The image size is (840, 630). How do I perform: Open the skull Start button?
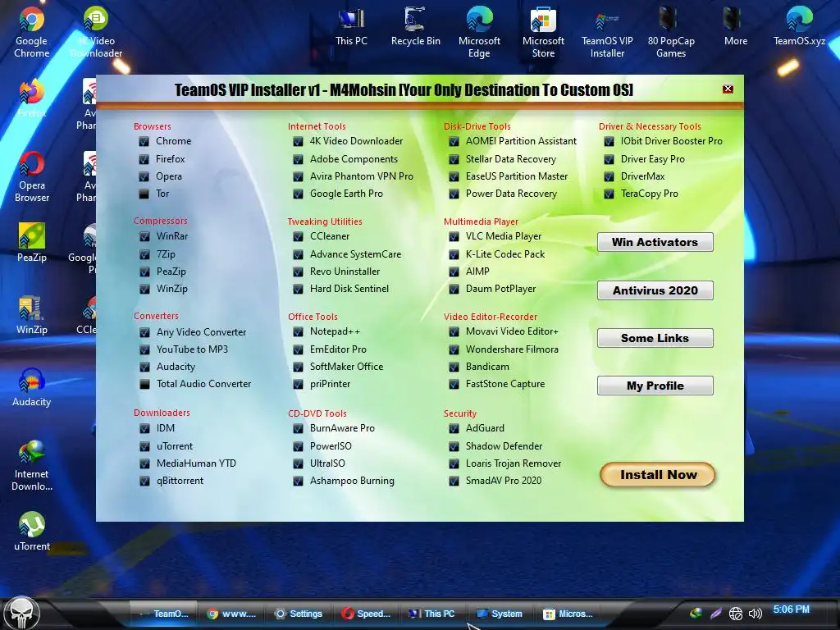coord(21,612)
